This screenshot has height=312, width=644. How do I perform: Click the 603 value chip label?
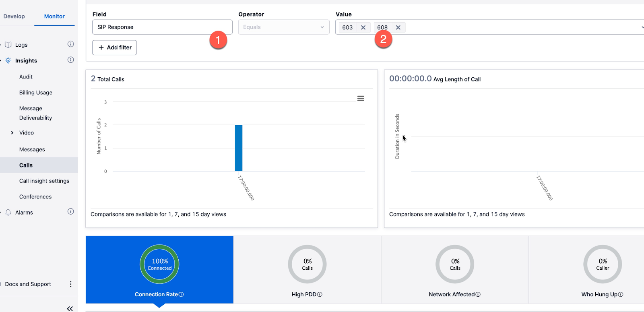click(347, 27)
